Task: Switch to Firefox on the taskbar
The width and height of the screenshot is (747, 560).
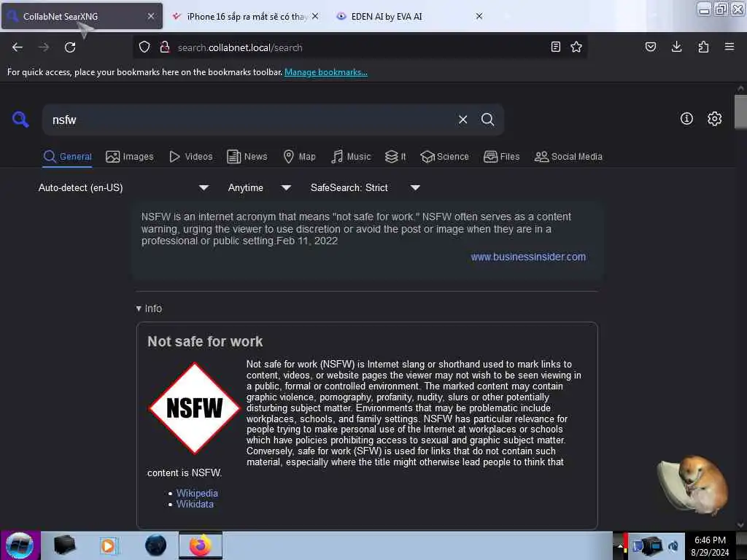Action: pyautogui.click(x=201, y=545)
